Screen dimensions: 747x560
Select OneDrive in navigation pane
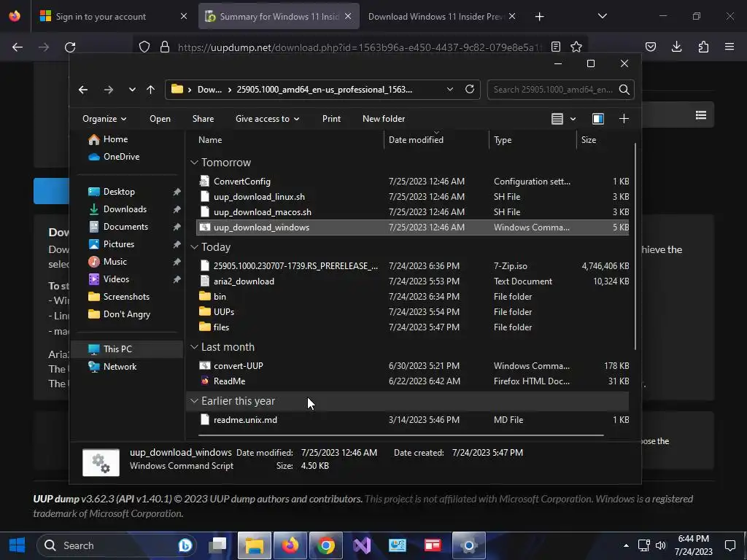121,157
